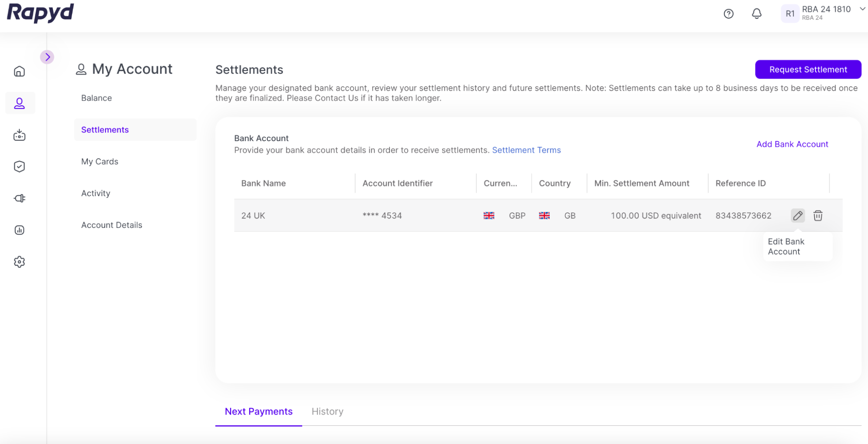Open the reports chart sidebar icon
The width and height of the screenshot is (868, 444).
coord(20,230)
